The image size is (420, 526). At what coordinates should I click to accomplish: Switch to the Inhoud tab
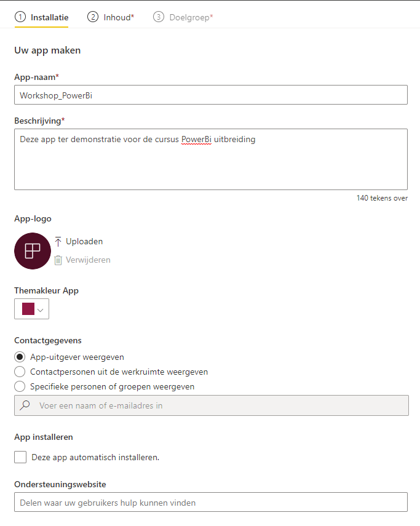pyautogui.click(x=111, y=17)
